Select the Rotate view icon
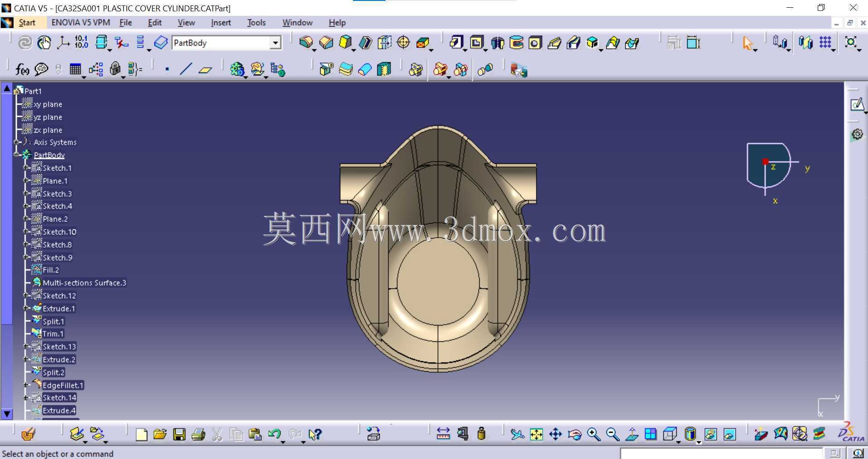 574,434
